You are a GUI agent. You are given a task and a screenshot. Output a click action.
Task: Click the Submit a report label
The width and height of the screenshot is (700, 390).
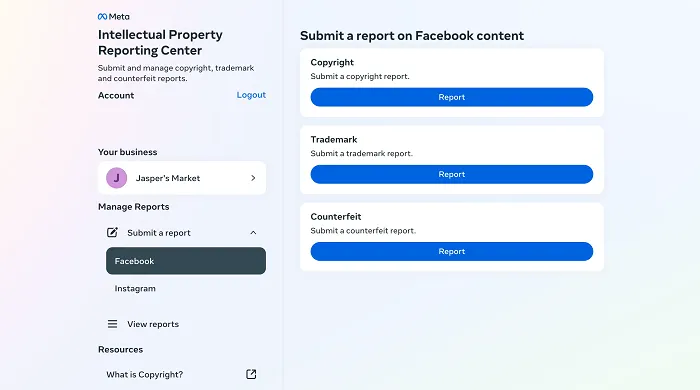(159, 233)
